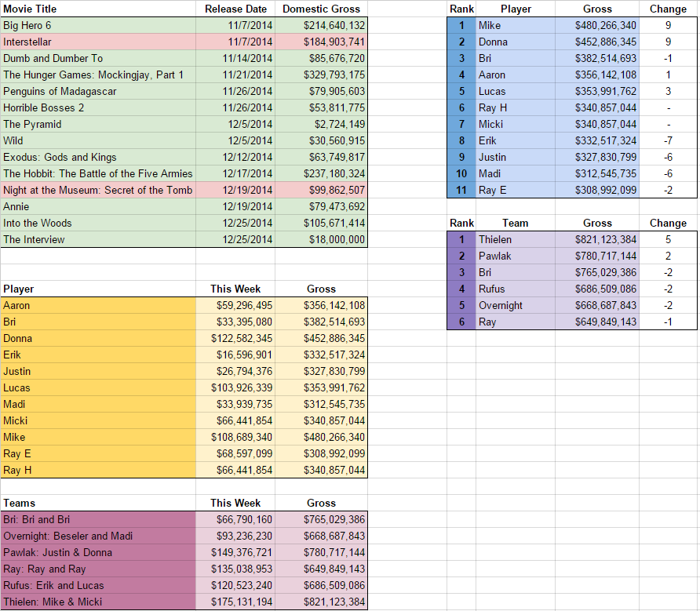This screenshot has height=611, width=700.
Task: Select the Movie Title header cell
Action: tap(98, 9)
